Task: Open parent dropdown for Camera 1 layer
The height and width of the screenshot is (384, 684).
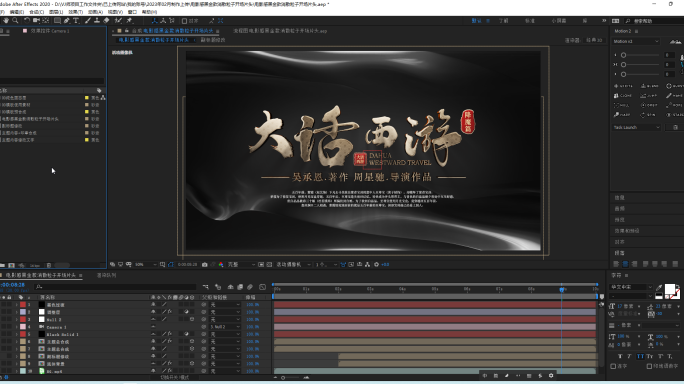Action: click(x=225, y=327)
